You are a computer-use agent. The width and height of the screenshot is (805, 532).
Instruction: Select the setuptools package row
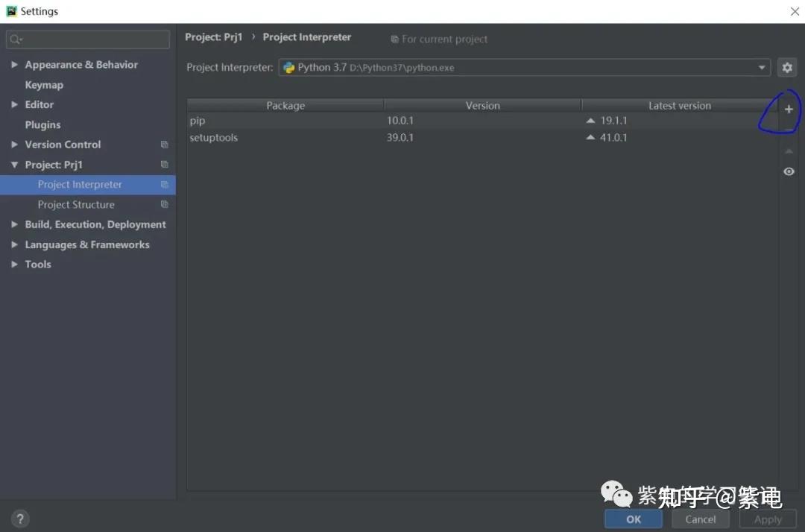click(x=214, y=137)
